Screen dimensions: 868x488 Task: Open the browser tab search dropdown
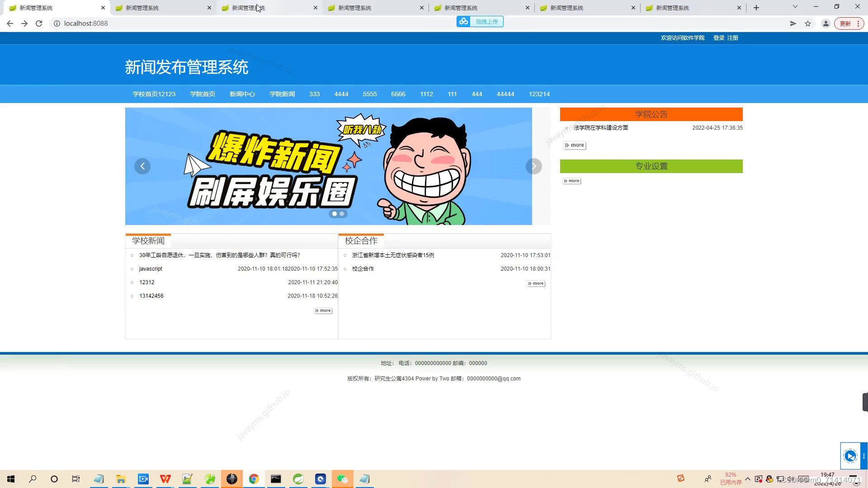(x=794, y=7)
